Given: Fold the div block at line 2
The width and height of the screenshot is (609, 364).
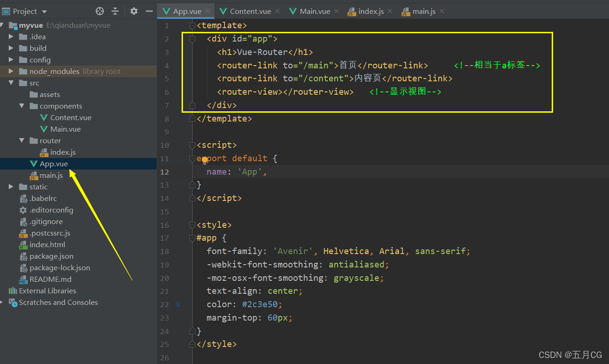Looking at the screenshot, I should click(193, 39).
